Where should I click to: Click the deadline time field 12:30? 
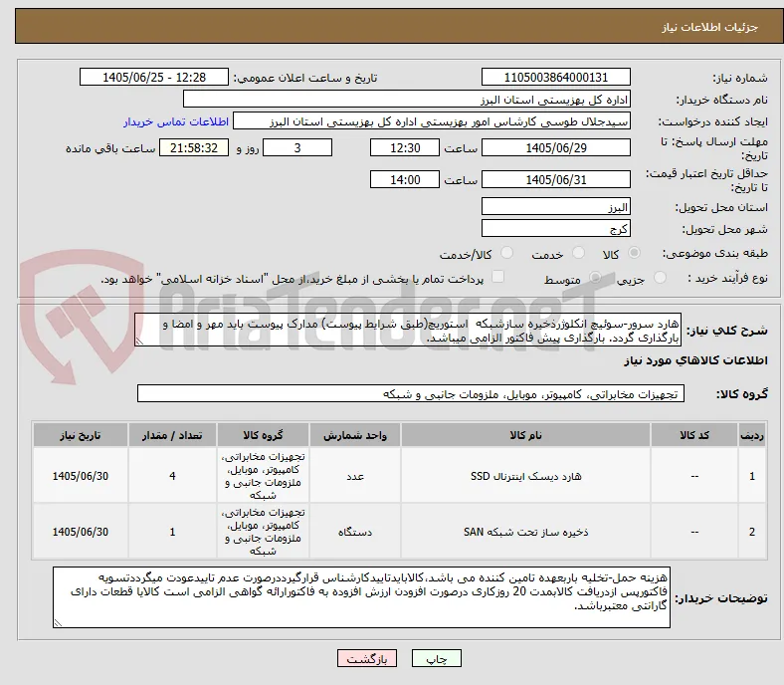pyautogui.click(x=405, y=147)
